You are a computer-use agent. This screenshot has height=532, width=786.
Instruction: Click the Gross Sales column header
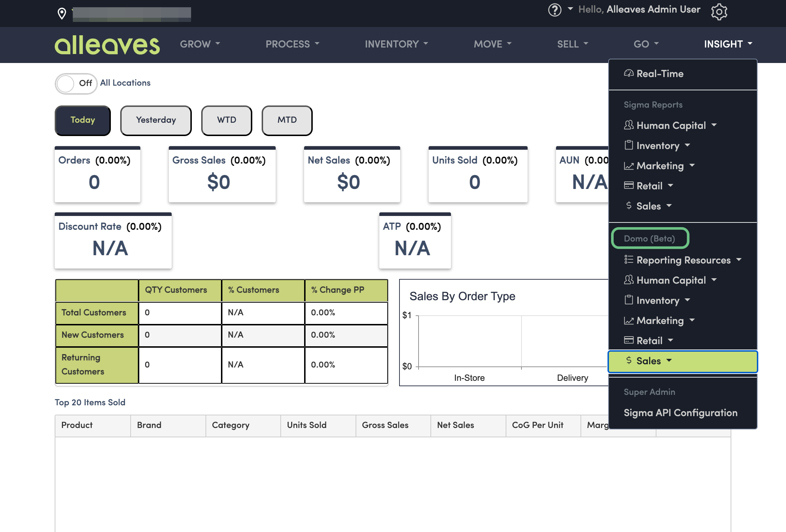tap(393, 425)
